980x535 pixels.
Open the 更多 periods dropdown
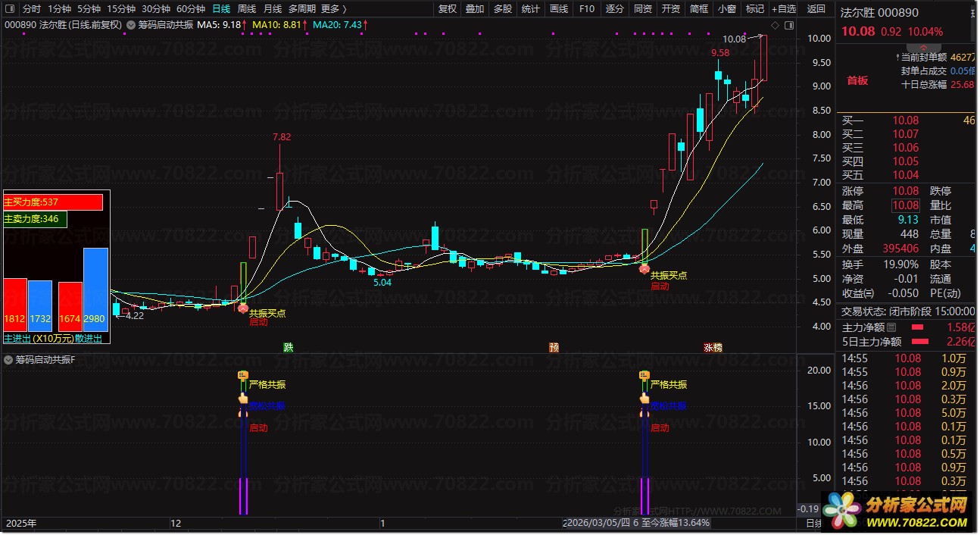click(x=334, y=9)
